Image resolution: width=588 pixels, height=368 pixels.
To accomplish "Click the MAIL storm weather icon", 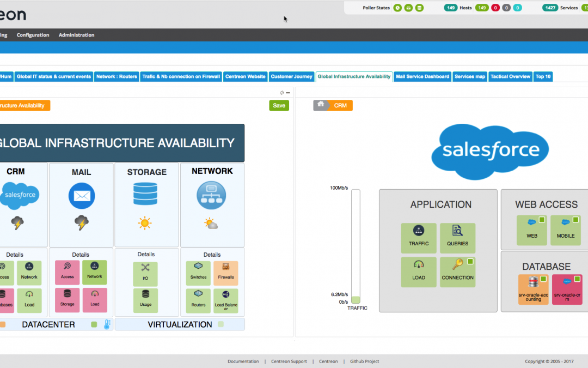I will pyautogui.click(x=81, y=222).
